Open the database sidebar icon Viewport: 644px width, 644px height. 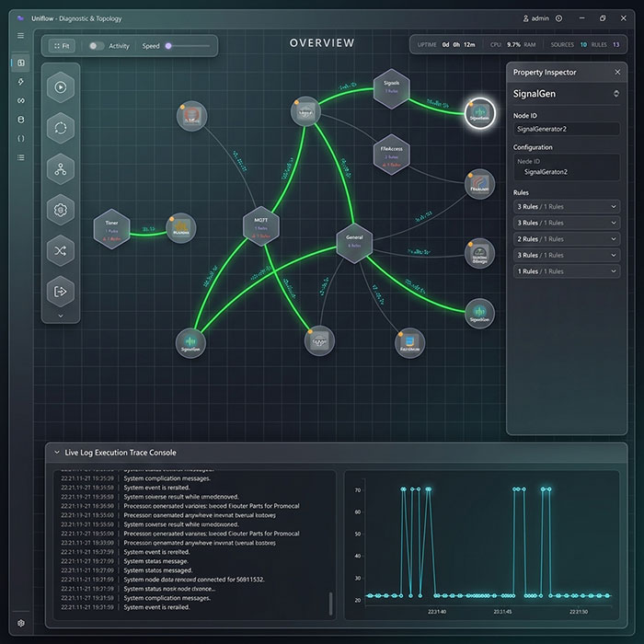pos(21,120)
